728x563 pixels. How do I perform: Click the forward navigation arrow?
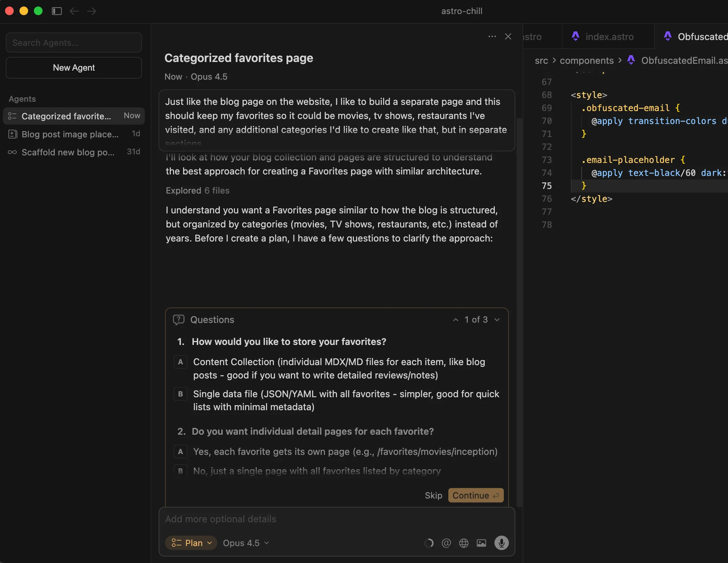pos(92,11)
